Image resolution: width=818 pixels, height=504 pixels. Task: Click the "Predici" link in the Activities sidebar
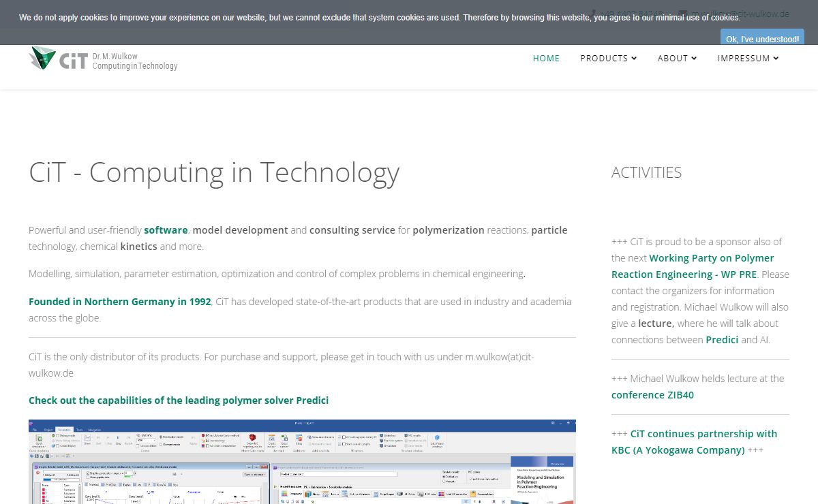(722, 340)
